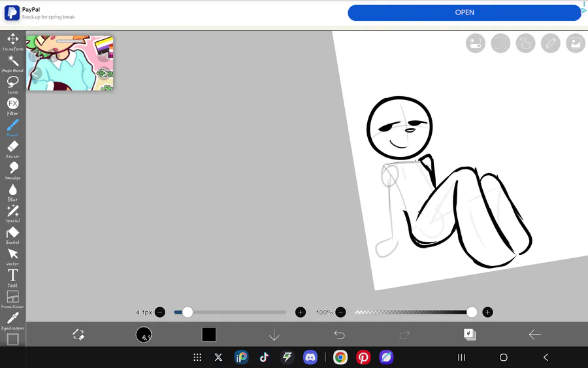Select the Smudge tool
The height and width of the screenshot is (368, 588).
(x=13, y=171)
